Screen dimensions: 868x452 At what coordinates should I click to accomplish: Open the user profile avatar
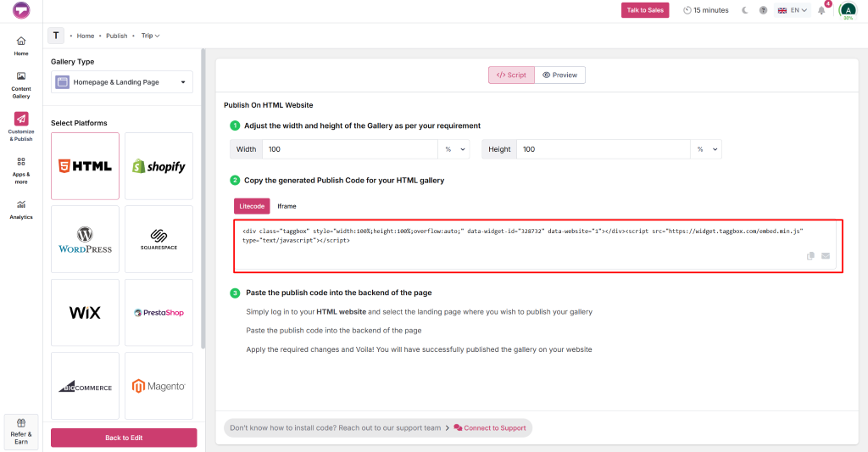pos(848,10)
